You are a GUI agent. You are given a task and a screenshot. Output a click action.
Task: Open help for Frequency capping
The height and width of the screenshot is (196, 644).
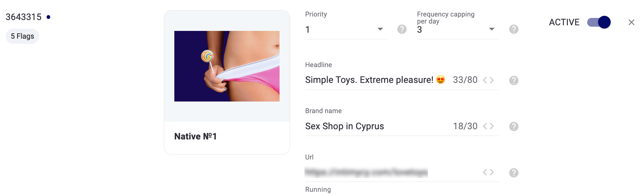[514, 29]
